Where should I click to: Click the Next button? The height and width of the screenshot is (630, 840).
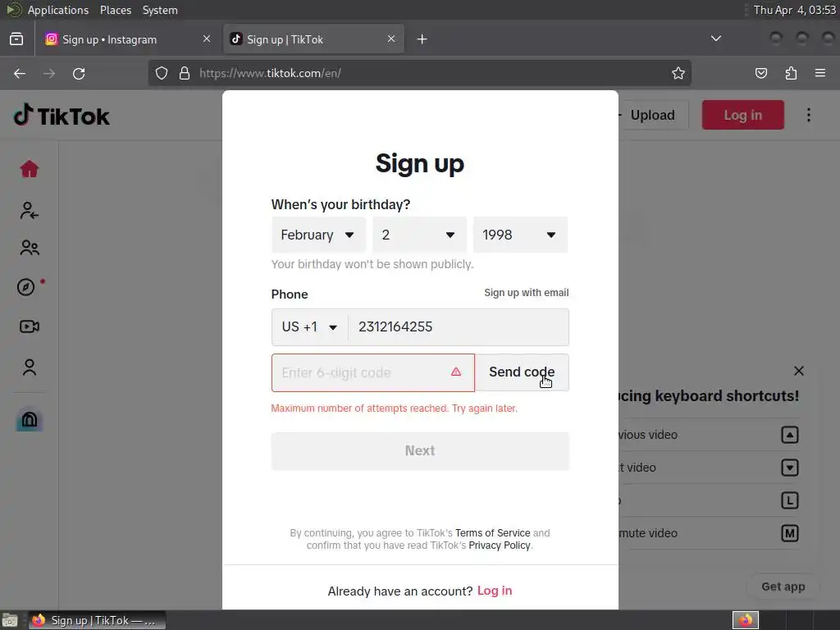pos(420,450)
